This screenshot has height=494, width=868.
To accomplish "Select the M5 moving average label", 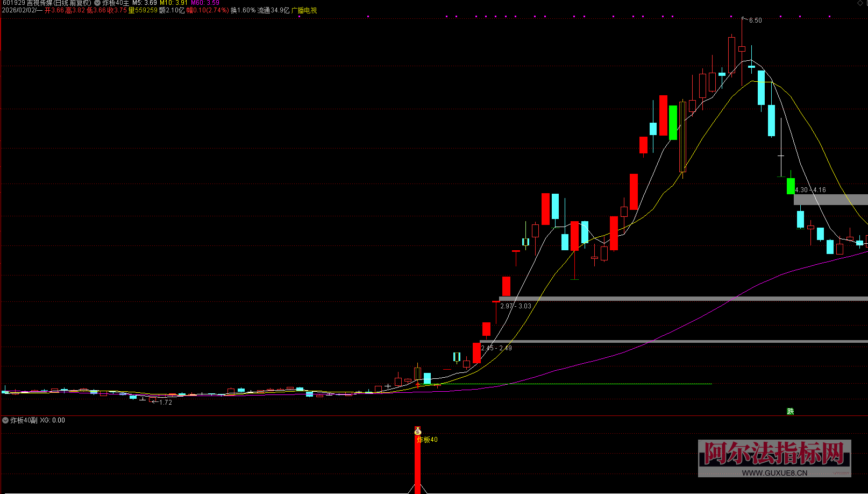I will (x=145, y=3).
